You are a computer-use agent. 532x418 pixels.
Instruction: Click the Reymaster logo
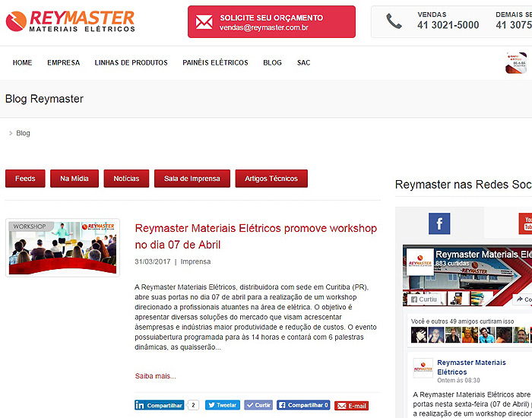(x=70, y=21)
